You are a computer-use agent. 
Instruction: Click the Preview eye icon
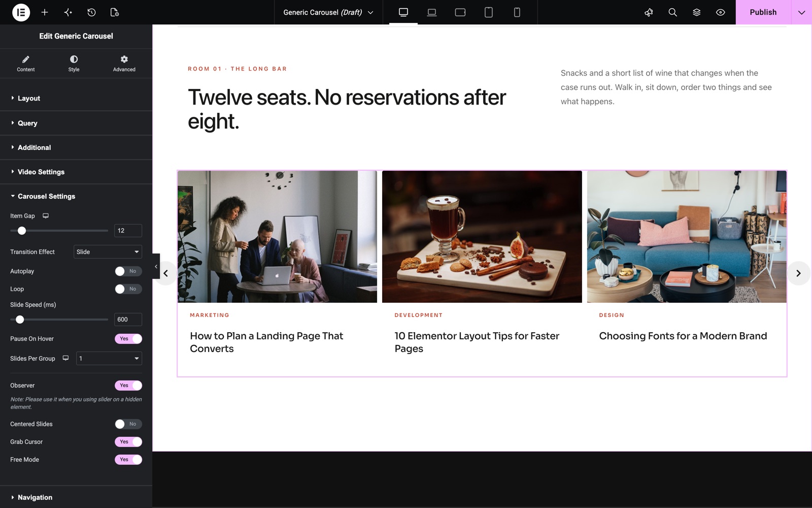tap(720, 12)
